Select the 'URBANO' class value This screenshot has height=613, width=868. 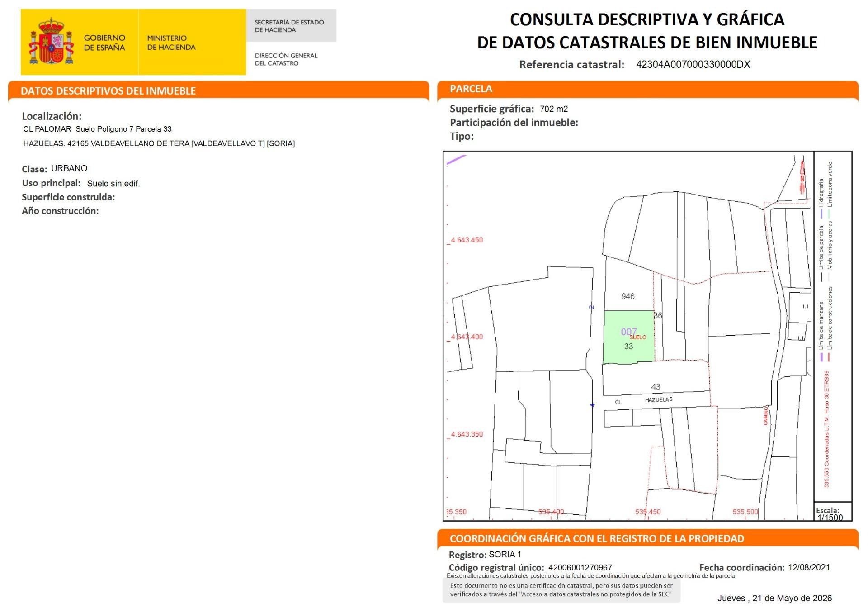click(x=69, y=168)
